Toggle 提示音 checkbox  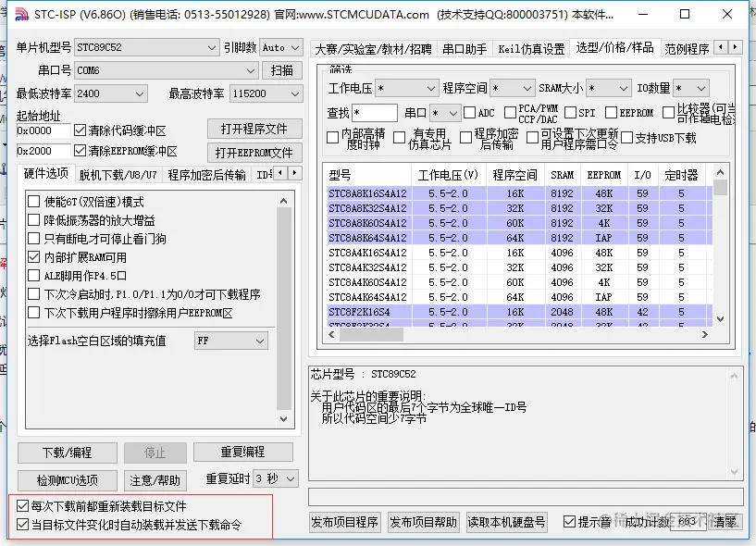coord(569,521)
